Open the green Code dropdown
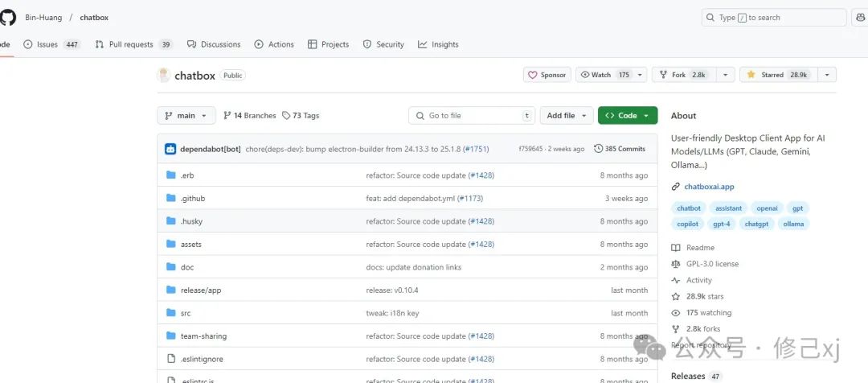 628,115
